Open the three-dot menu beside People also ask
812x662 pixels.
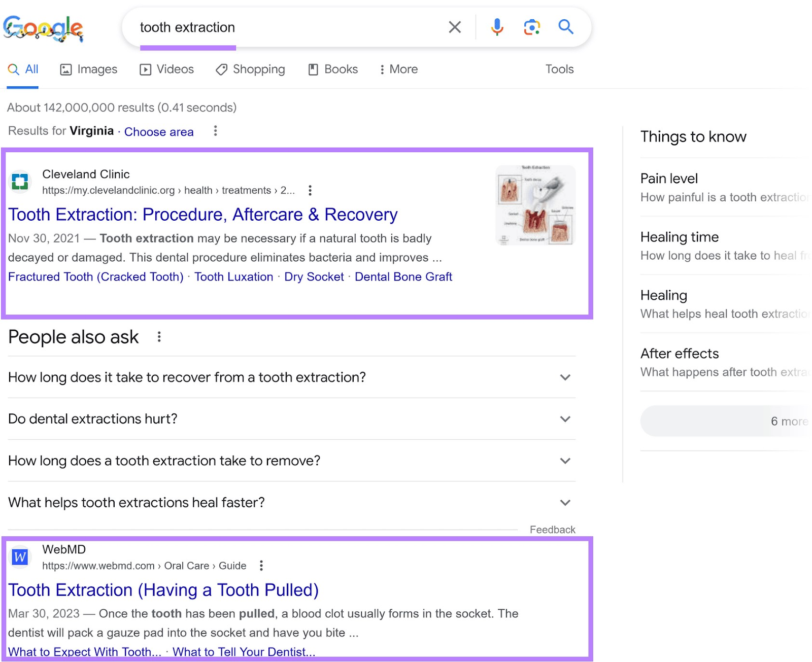click(x=159, y=336)
